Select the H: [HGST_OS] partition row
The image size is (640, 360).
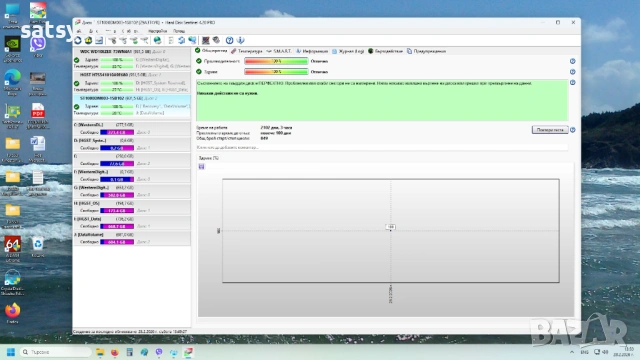coord(131,207)
